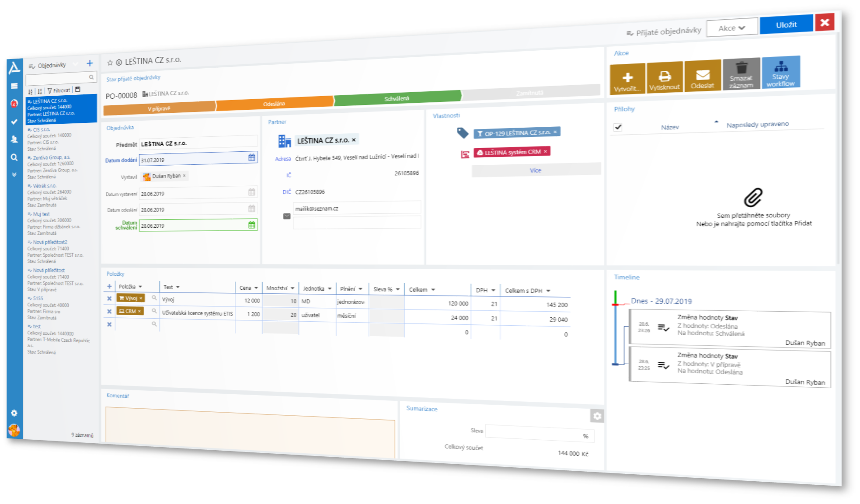Viewport: 860px width, 504px height.
Task: Select Odeslána workflow stage
Action: click(x=274, y=104)
